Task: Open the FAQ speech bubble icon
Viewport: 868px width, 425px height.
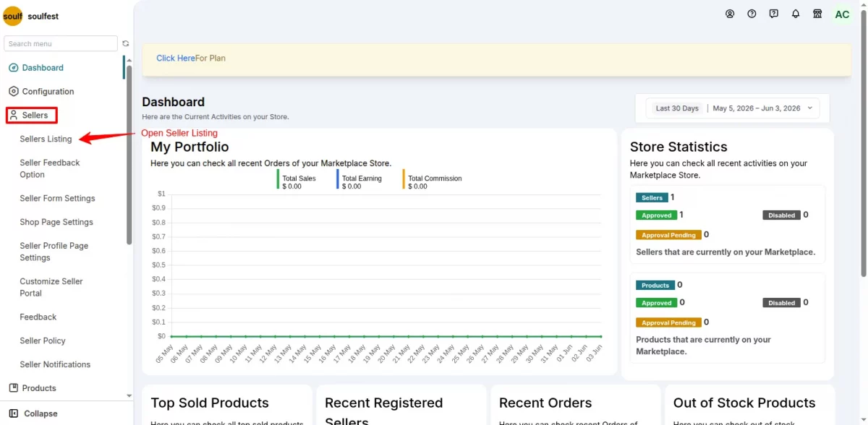Action: [x=774, y=14]
